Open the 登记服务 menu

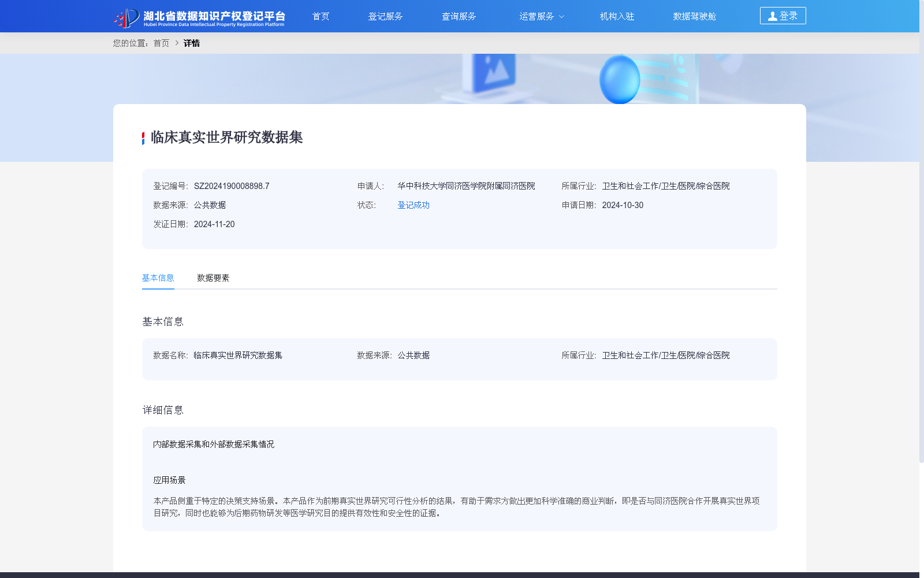385,16
